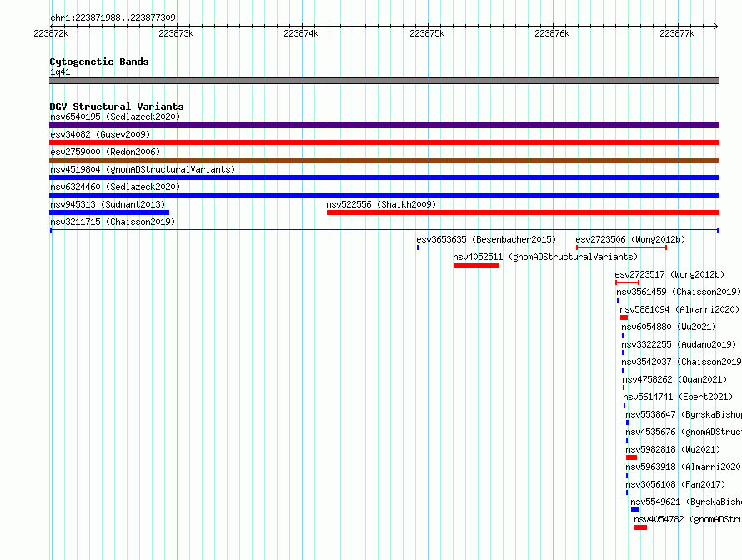The image size is (742, 560).
Task: Open variant nsv3322255 (Audano2019) label
Action: click(x=679, y=344)
